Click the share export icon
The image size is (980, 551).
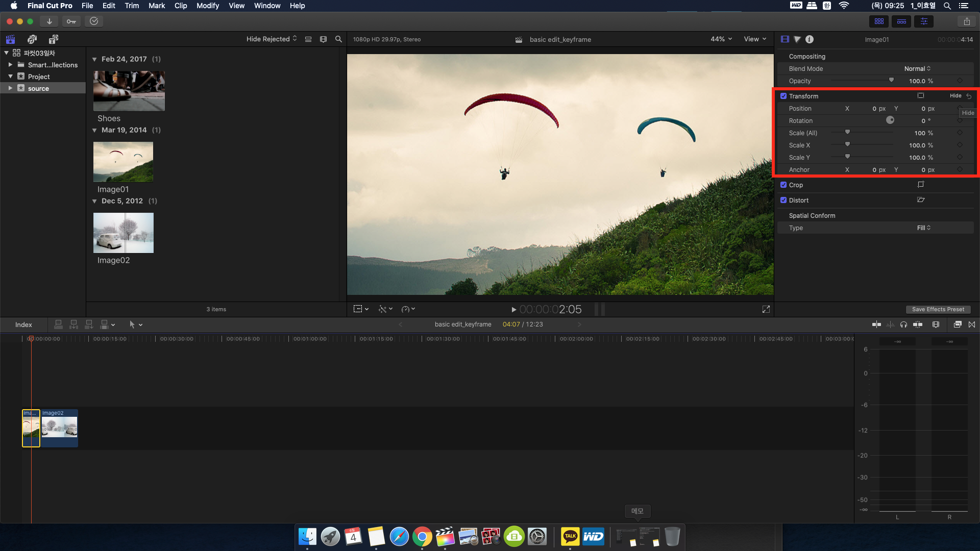point(967,21)
